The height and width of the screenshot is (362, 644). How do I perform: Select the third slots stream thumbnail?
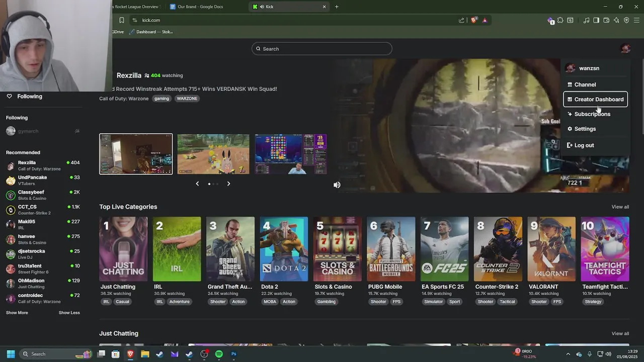(291, 154)
